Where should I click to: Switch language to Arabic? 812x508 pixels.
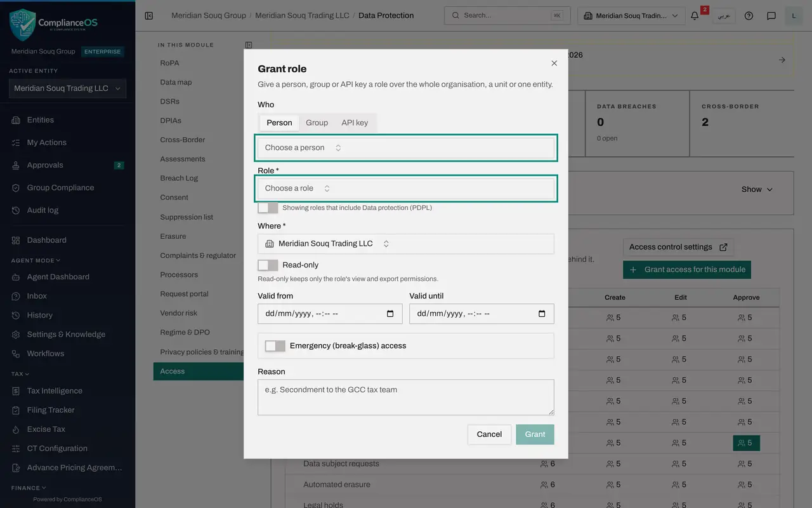[x=723, y=16]
